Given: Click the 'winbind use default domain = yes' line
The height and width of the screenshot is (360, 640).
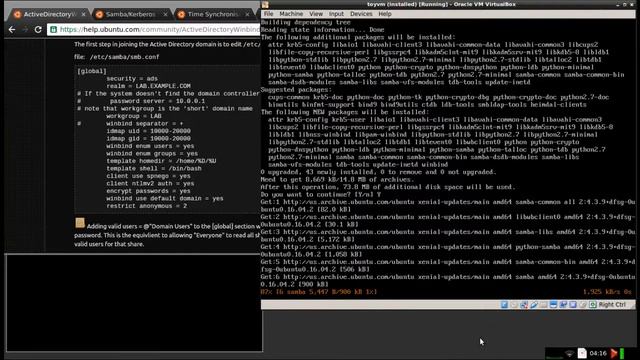Looking at the screenshot, I should point(165,199).
